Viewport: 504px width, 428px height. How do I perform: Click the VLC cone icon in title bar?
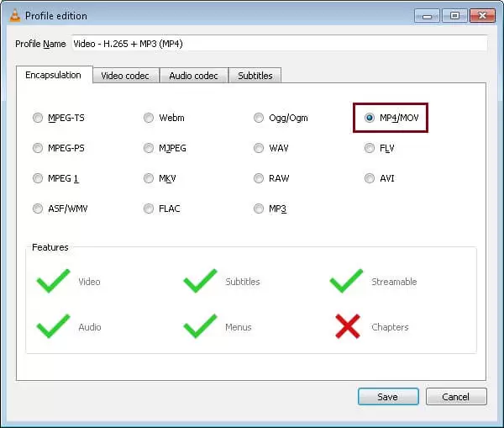pyautogui.click(x=14, y=15)
